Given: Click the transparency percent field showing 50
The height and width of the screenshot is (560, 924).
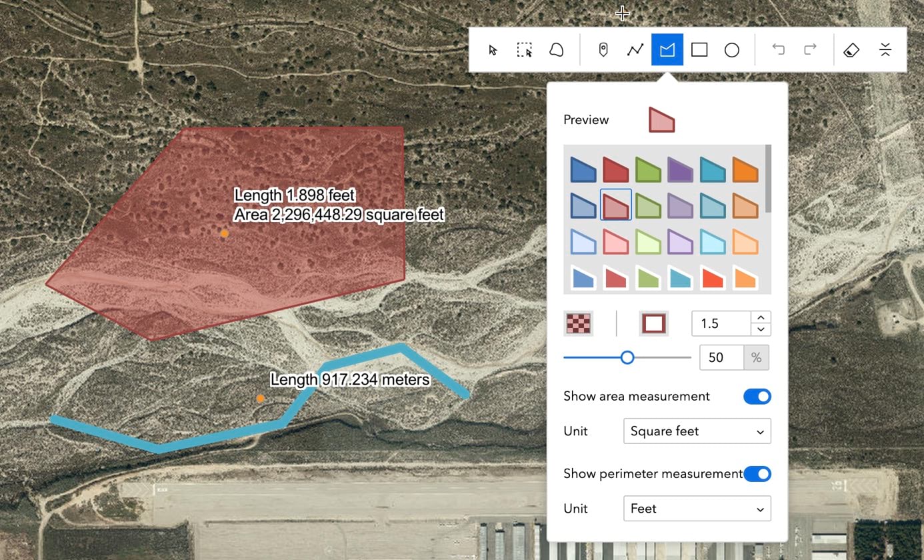Looking at the screenshot, I should click(x=721, y=357).
